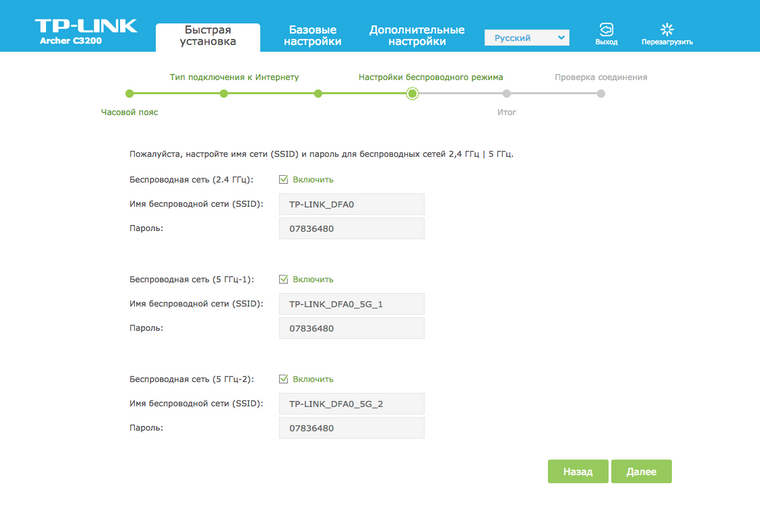Click the Часовой пояс step marker

coord(129,94)
